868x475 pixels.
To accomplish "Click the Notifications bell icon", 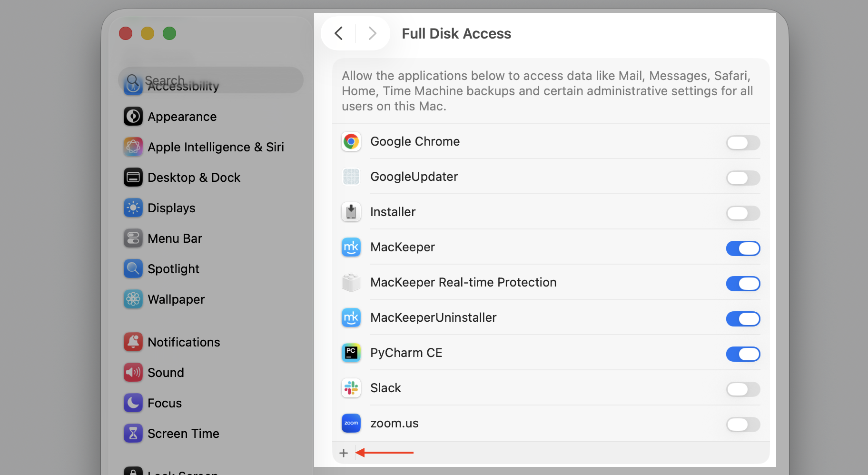I will 133,342.
